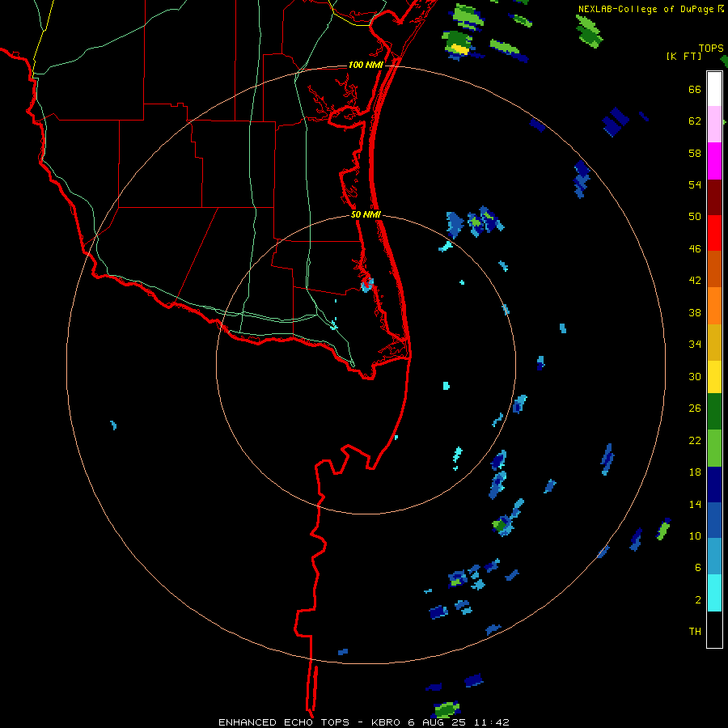Click the gold 34 K FT legend swatch
Image resolution: width=728 pixels, height=728 pixels.
click(x=714, y=342)
